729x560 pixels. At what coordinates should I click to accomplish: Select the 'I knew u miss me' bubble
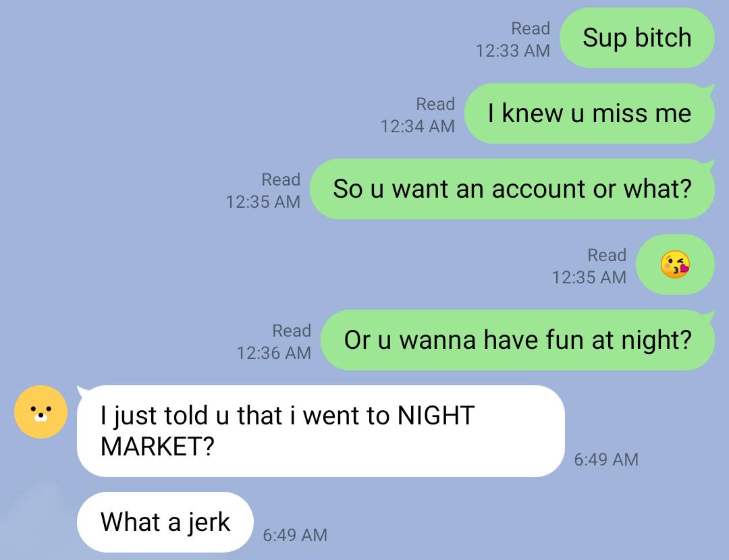(x=589, y=113)
